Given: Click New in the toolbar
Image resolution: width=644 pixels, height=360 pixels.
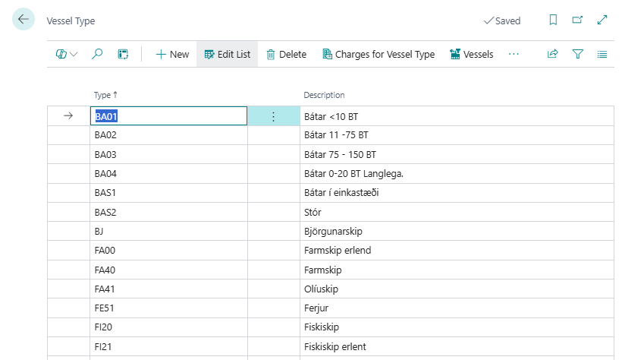Looking at the screenshot, I should pos(172,54).
